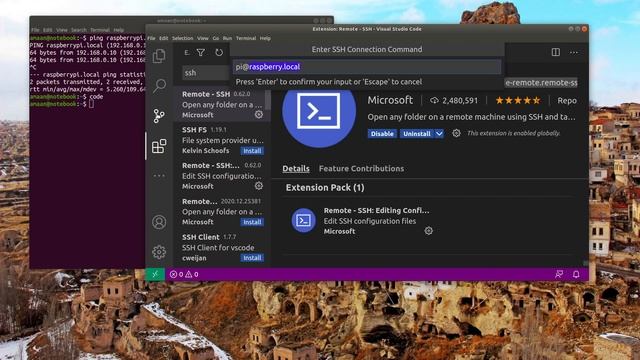Open Selection menu in VS Code
640x360 pixels.
pyautogui.click(x=182, y=38)
